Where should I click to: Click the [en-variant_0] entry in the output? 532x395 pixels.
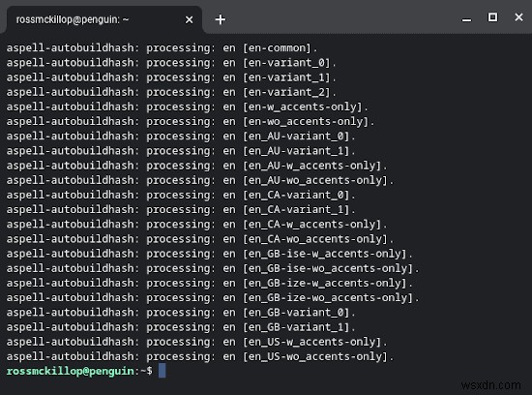(286, 63)
